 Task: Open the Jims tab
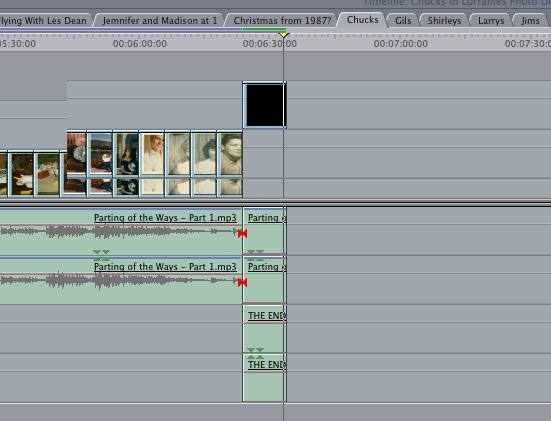tap(530, 21)
